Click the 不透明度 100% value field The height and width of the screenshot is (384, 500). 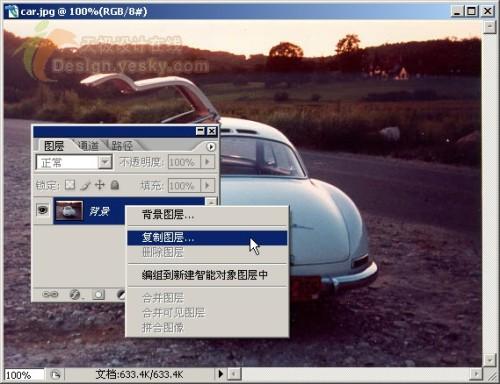click(184, 162)
